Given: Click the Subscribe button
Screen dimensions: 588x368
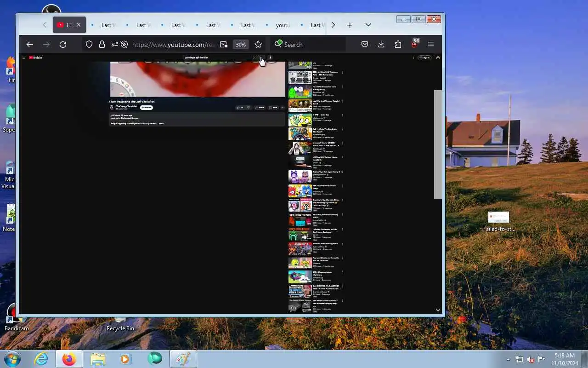Looking at the screenshot, I should click(x=147, y=107).
